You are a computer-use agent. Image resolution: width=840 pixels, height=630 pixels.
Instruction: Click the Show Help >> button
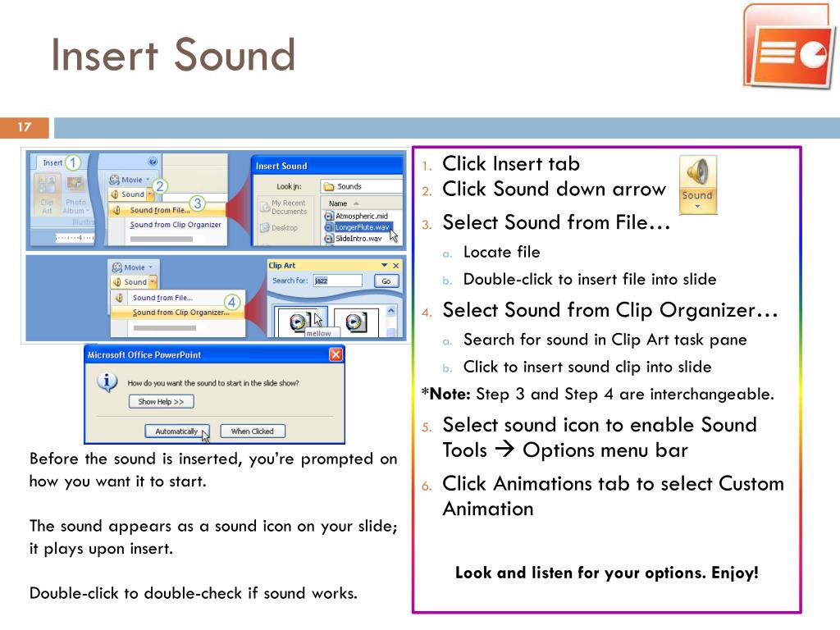162,401
